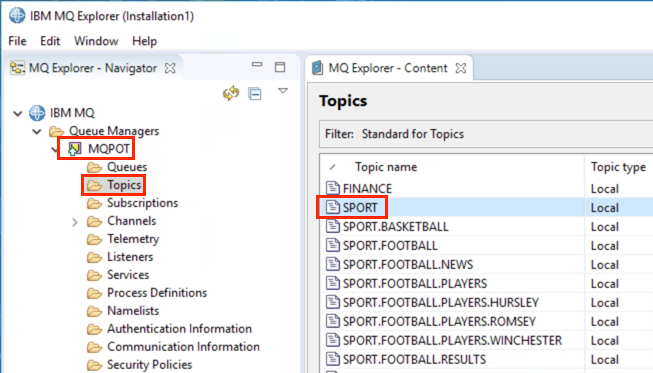This screenshot has width=653, height=373.
Task: Select the Communication Information folder
Action: click(x=183, y=346)
